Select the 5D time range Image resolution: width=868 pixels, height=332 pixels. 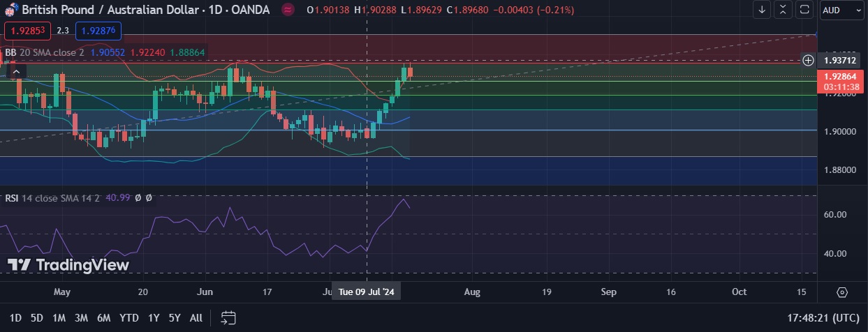(37, 318)
